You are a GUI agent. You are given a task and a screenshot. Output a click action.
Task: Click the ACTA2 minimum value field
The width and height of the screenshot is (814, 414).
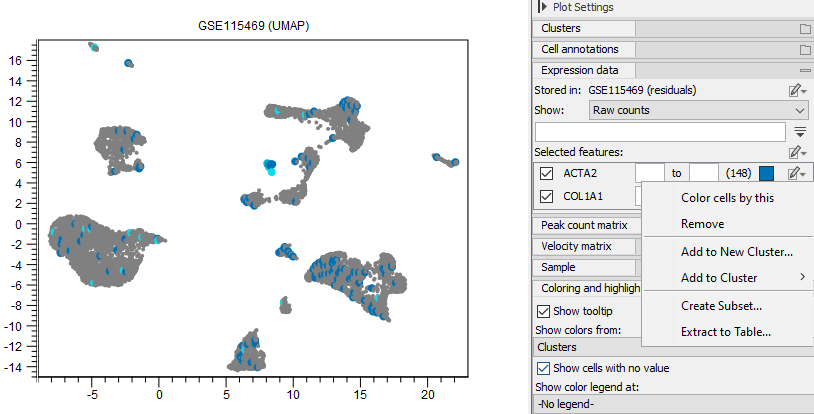649,173
